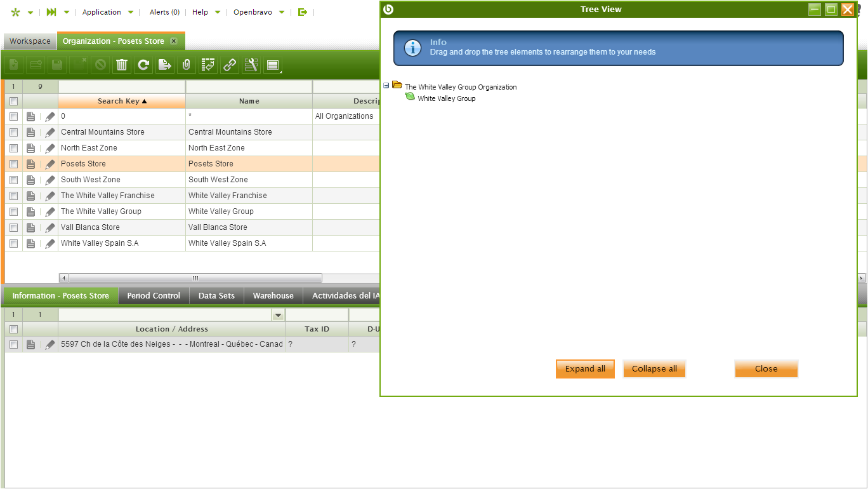The width and height of the screenshot is (868, 489).
Task: Click the green asterisk create-new icon
Action: pos(16,12)
